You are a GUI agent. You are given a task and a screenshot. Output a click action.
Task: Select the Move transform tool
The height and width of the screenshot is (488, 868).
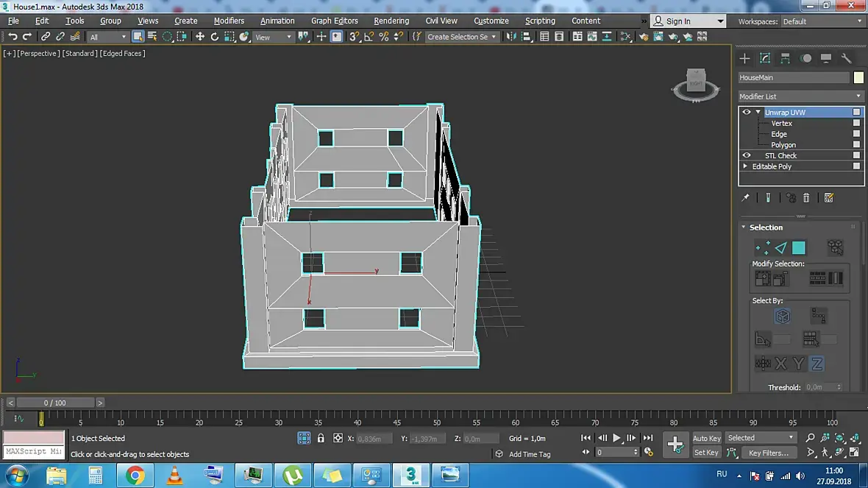pyautogui.click(x=200, y=37)
